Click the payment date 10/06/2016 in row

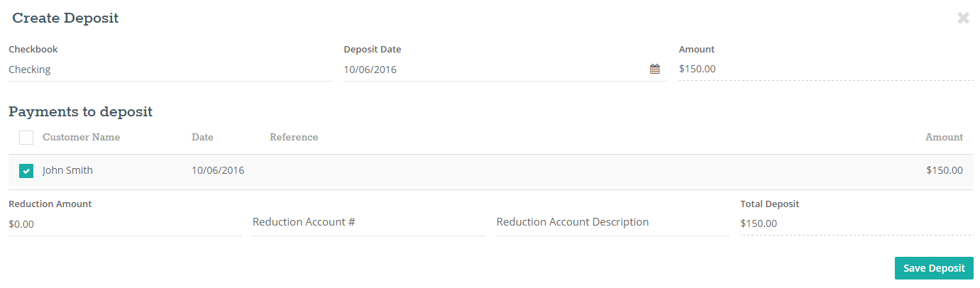click(x=218, y=170)
